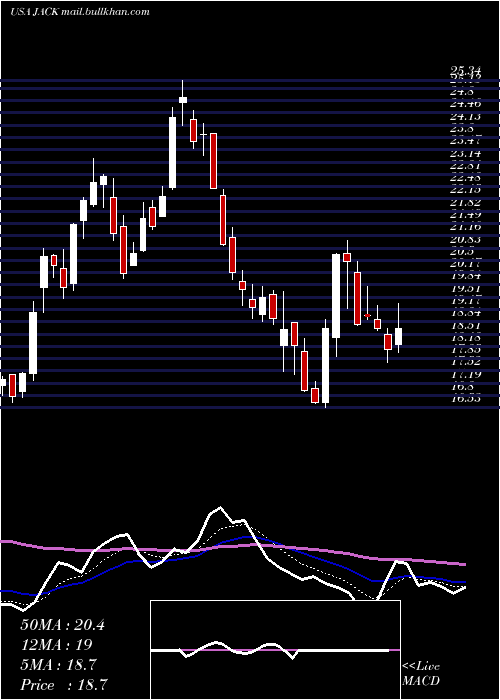
Task: Click the 17.19 price axis label
Action: 465,375
